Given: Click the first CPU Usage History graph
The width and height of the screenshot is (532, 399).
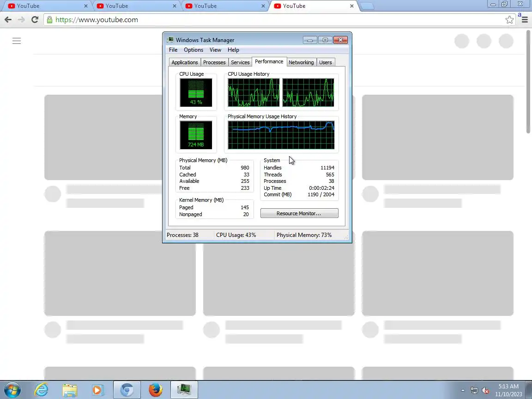Looking at the screenshot, I should (254, 93).
